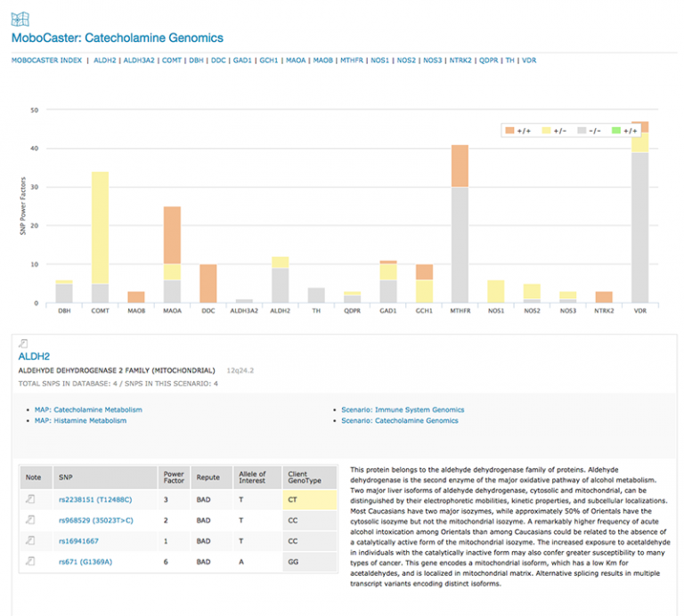Open TH nav link

pyautogui.click(x=510, y=61)
